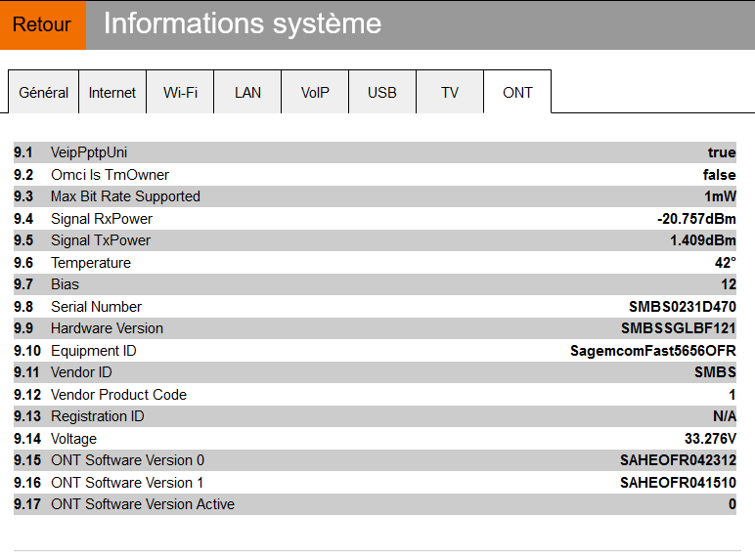755x560 pixels.
Task: Click the Signal RxPower value -20.757dBm
Action: pyautogui.click(x=696, y=219)
